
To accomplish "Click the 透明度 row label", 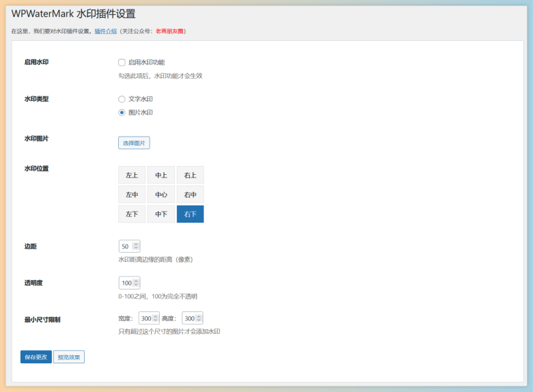I will click(33, 283).
